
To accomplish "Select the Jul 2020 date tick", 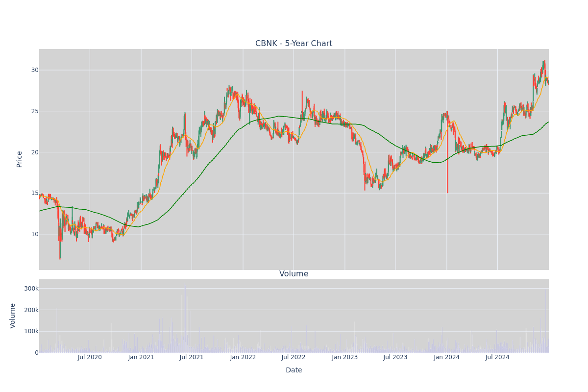I will coord(90,357).
